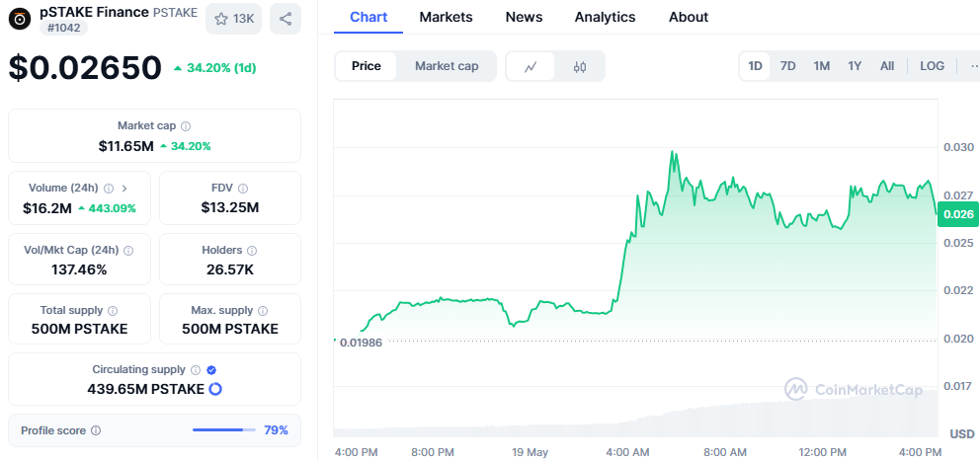Set chart range to 7D
This screenshot has width=980, height=462.
tap(788, 66)
